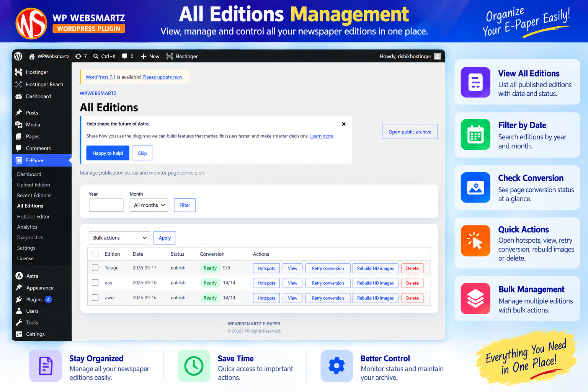Focus the Year input field
This screenshot has height=392, width=588.
[106, 205]
